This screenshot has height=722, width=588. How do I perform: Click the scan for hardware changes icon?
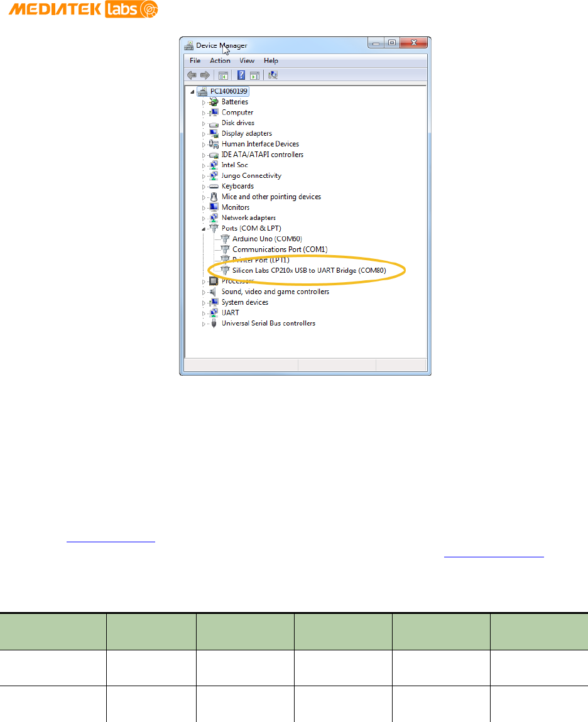pos(273,75)
